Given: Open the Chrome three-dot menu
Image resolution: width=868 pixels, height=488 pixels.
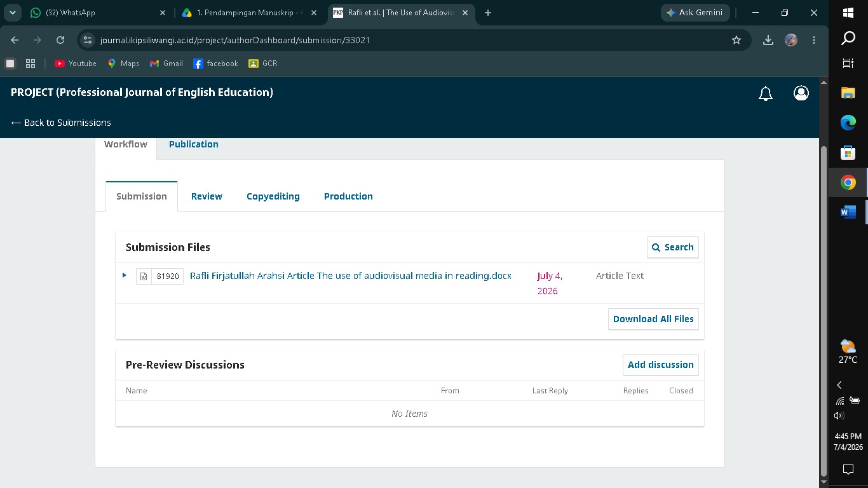Looking at the screenshot, I should pos(814,40).
